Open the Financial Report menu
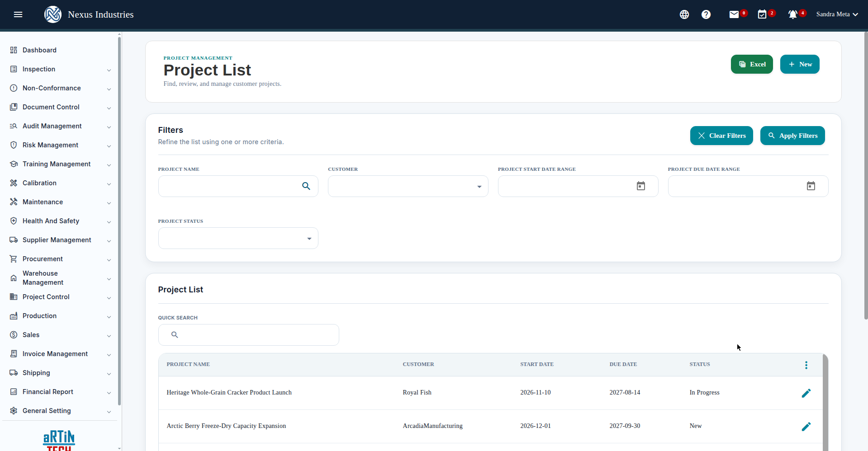The height and width of the screenshot is (451, 868). 60,392
